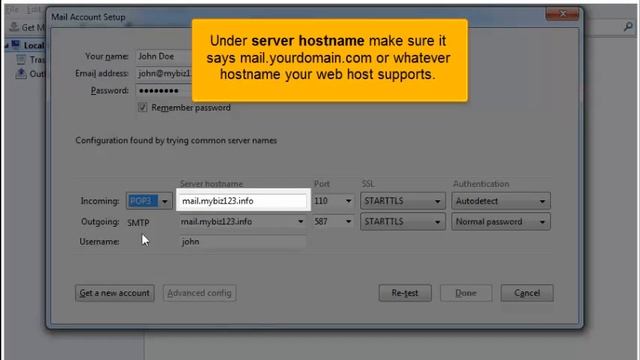Click the search magnifier icon in Thunderbird
Screen dimensions: 640x360
point(628,27)
